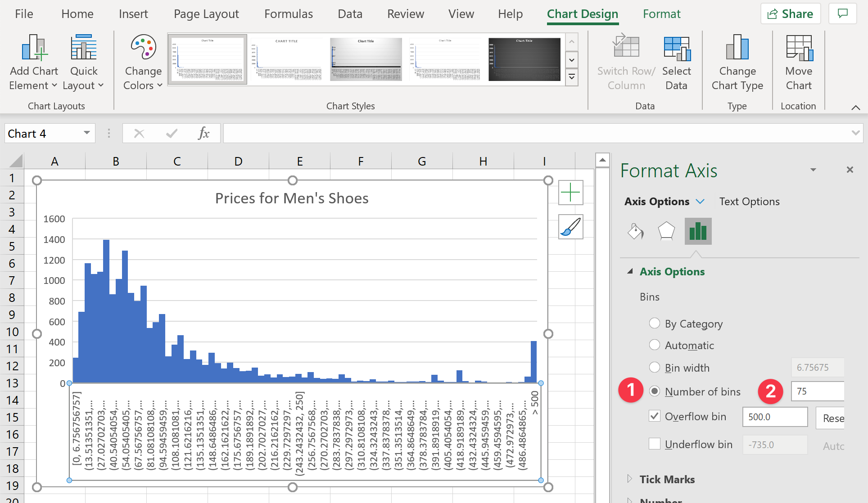Open the Effects pentagon icon tab
The height and width of the screenshot is (503, 868).
(x=666, y=231)
